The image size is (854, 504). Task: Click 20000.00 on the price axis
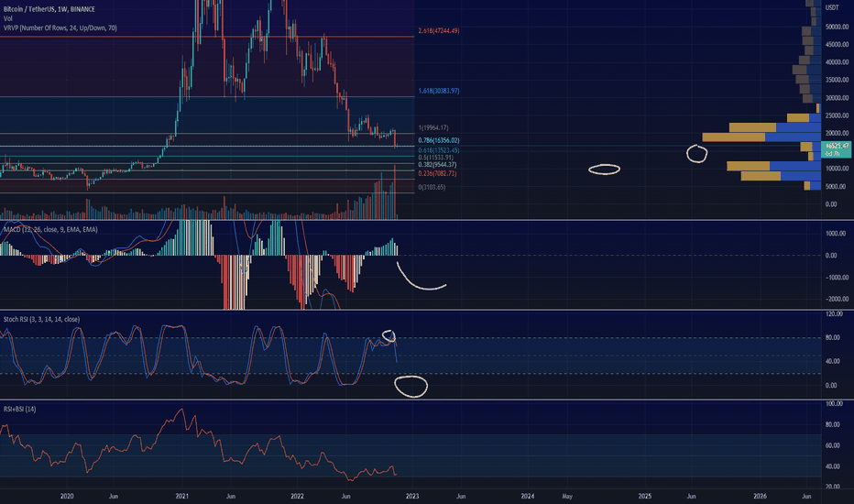click(x=837, y=133)
